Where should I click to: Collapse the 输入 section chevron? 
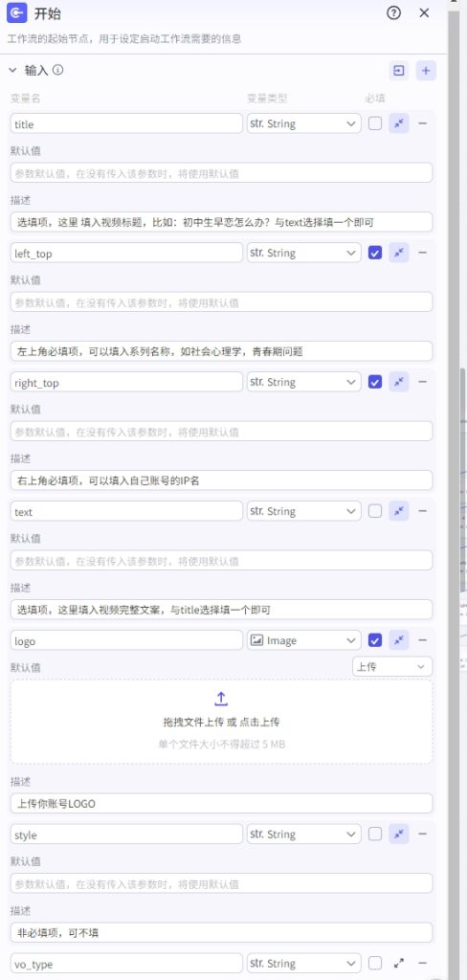point(13,70)
